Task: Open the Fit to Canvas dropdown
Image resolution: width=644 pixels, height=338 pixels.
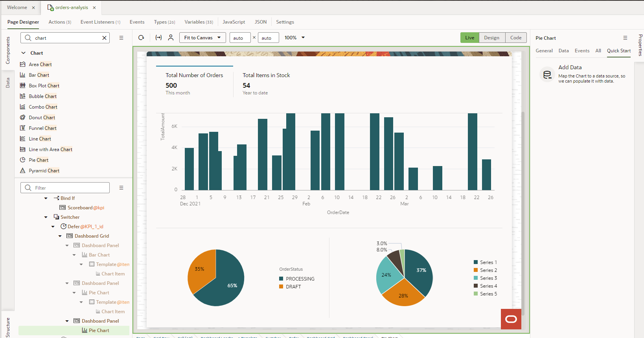Action: pyautogui.click(x=202, y=38)
